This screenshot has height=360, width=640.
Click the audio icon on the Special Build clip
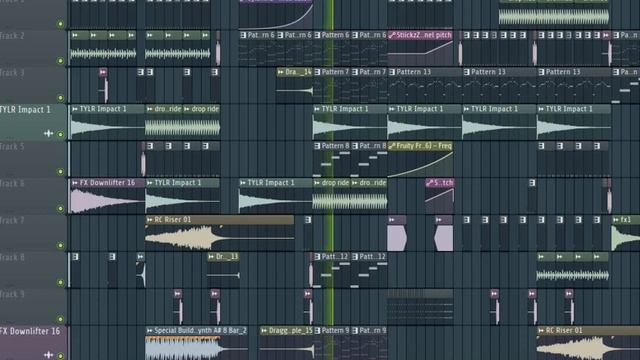pos(150,330)
